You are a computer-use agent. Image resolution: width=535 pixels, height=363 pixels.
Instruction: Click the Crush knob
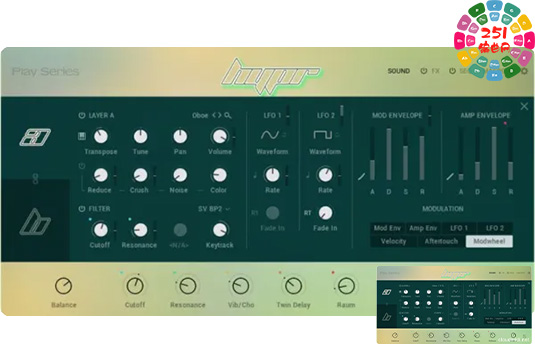[140, 175]
